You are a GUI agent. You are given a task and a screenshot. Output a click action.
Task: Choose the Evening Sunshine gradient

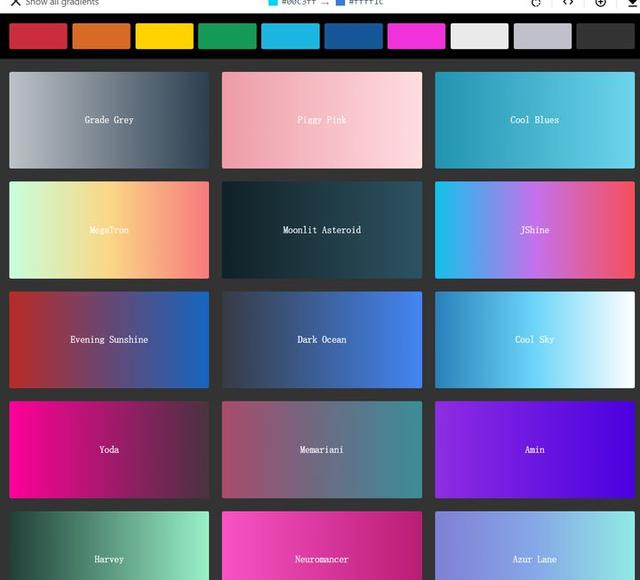click(109, 340)
